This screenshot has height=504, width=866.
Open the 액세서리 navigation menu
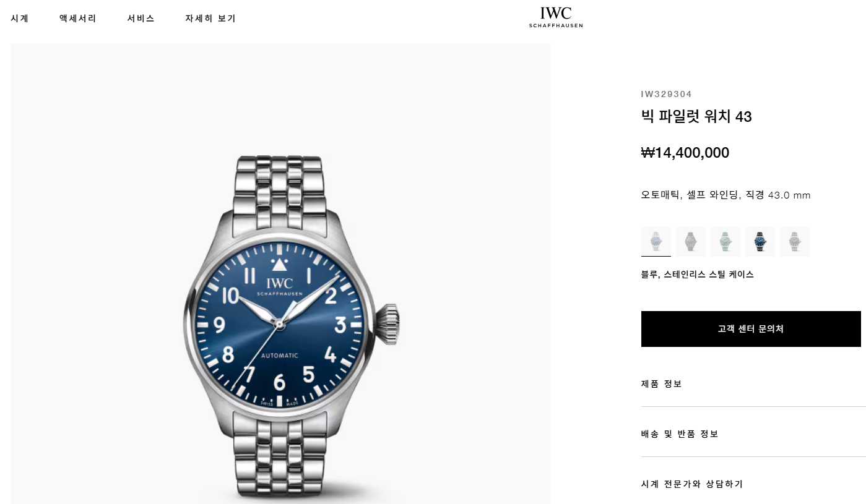click(78, 19)
